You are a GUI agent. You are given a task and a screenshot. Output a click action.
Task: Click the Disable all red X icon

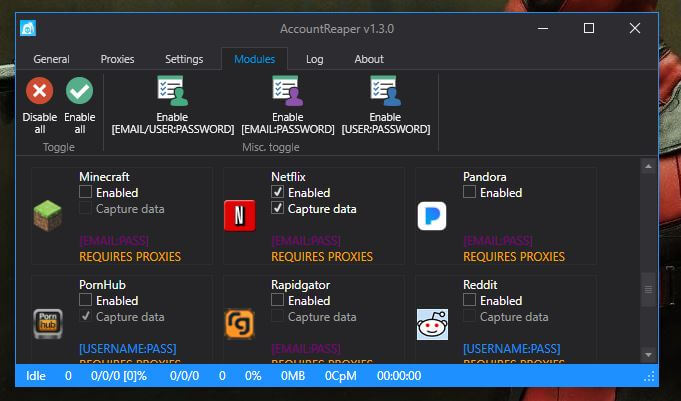click(x=40, y=91)
